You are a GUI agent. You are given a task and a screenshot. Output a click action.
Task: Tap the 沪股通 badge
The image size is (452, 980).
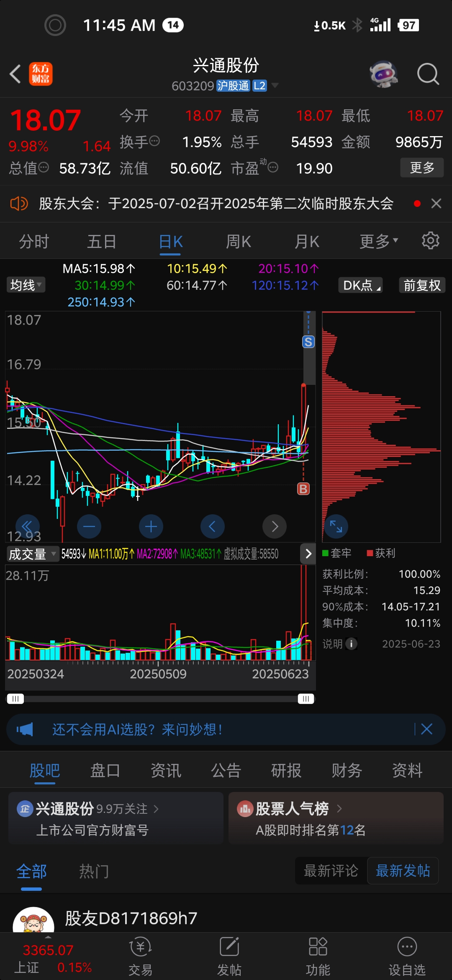click(x=233, y=86)
